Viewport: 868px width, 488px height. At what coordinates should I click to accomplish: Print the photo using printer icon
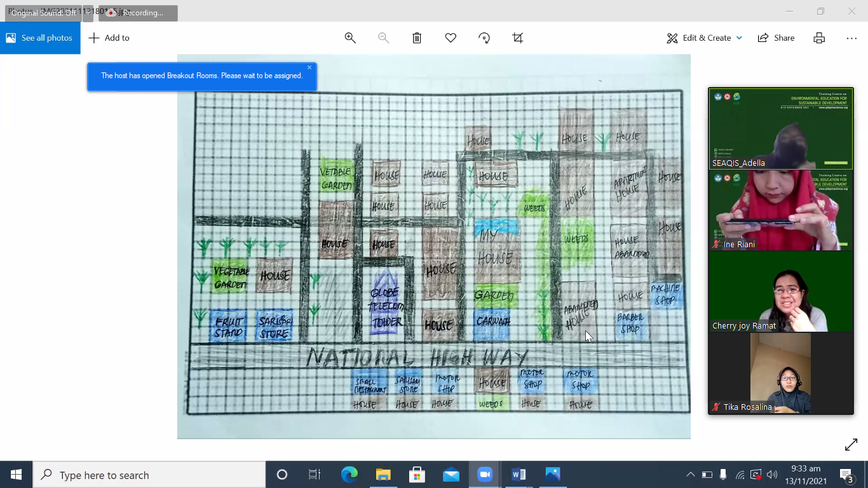tap(819, 38)
